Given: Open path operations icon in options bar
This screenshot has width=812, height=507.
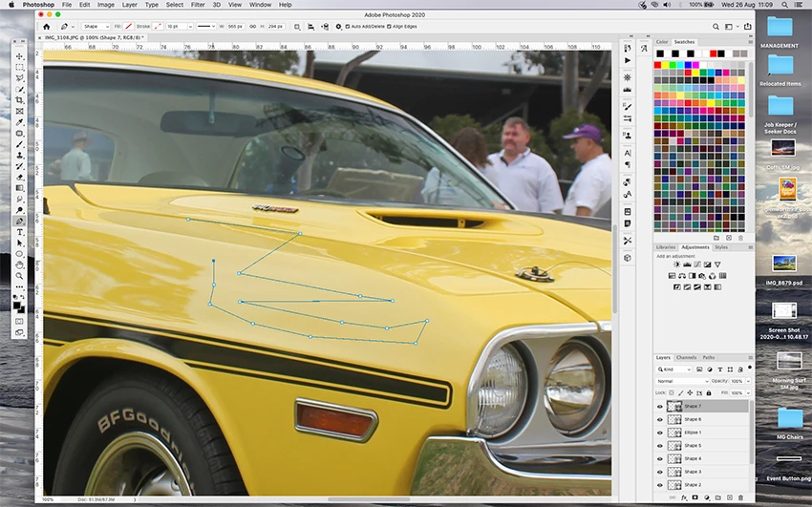Looking at the screenshot, I should (x=297, y=27).
